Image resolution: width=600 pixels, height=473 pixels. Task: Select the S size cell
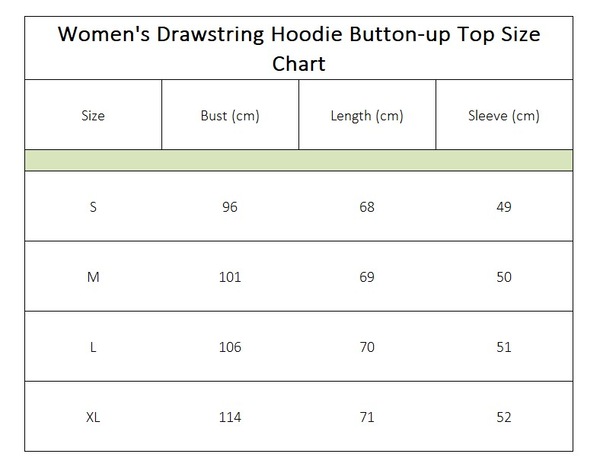pos(93,207)
